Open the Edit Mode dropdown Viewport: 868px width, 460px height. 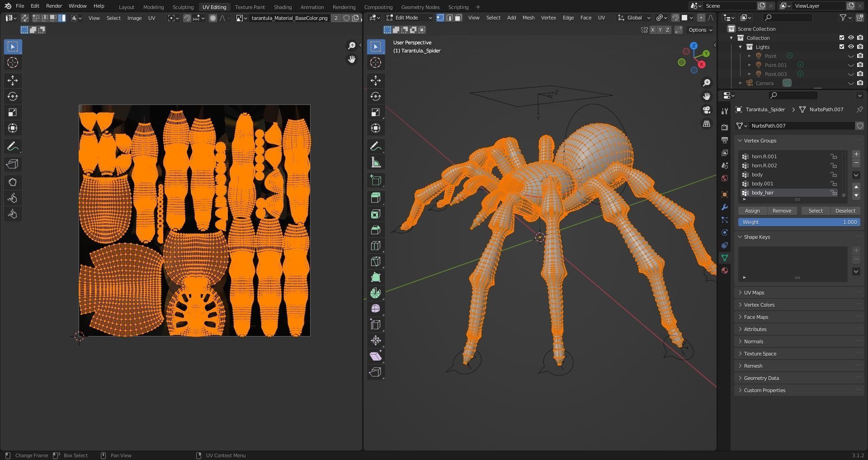409,18
